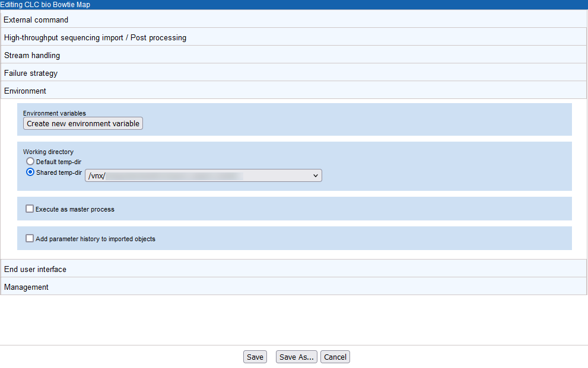Check Add parameter history to imported objects
The height and width of the screenshot is (368, 588).
coord(30,238)
